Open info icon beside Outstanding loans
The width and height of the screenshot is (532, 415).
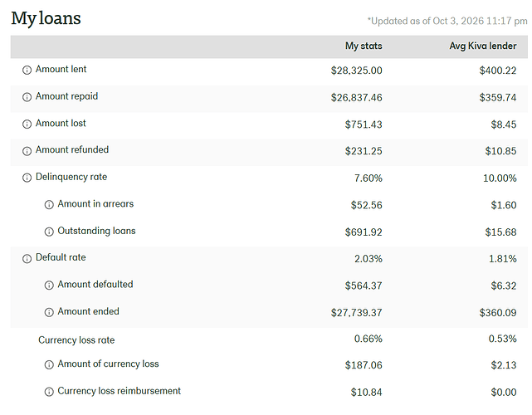[x=49, y=232]
